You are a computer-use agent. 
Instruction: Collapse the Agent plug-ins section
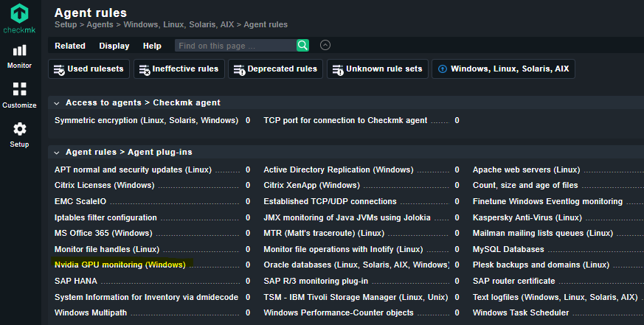[57, 153]
